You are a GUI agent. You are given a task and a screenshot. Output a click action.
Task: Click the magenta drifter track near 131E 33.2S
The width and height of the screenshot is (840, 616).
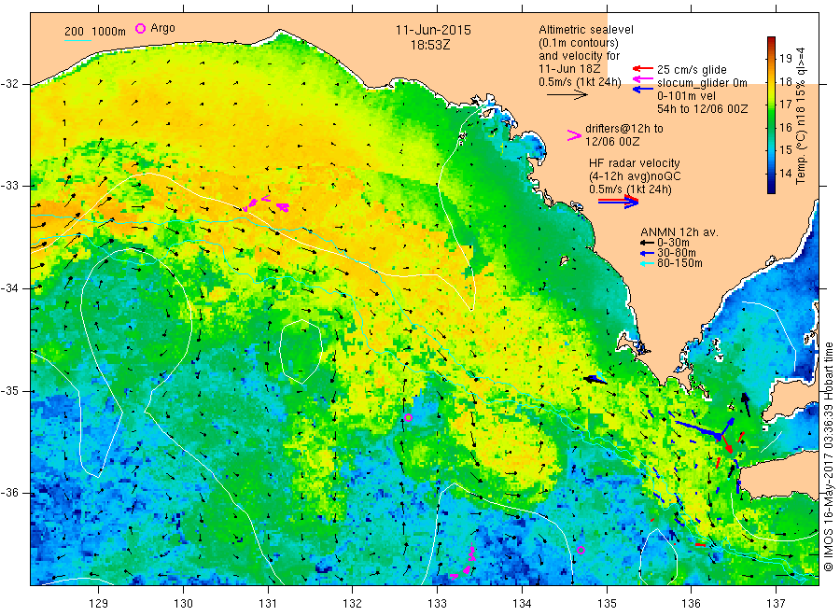(266, 204)
